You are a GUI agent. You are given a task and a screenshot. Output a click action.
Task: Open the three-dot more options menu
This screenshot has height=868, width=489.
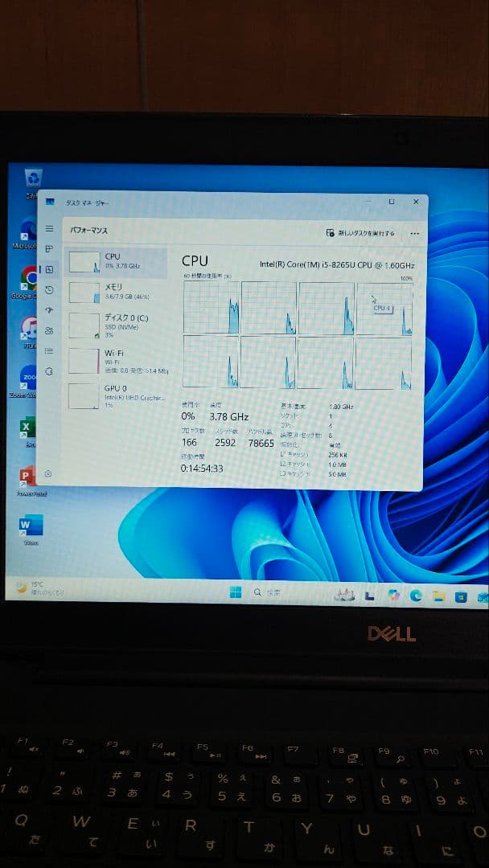click(415, 234)
